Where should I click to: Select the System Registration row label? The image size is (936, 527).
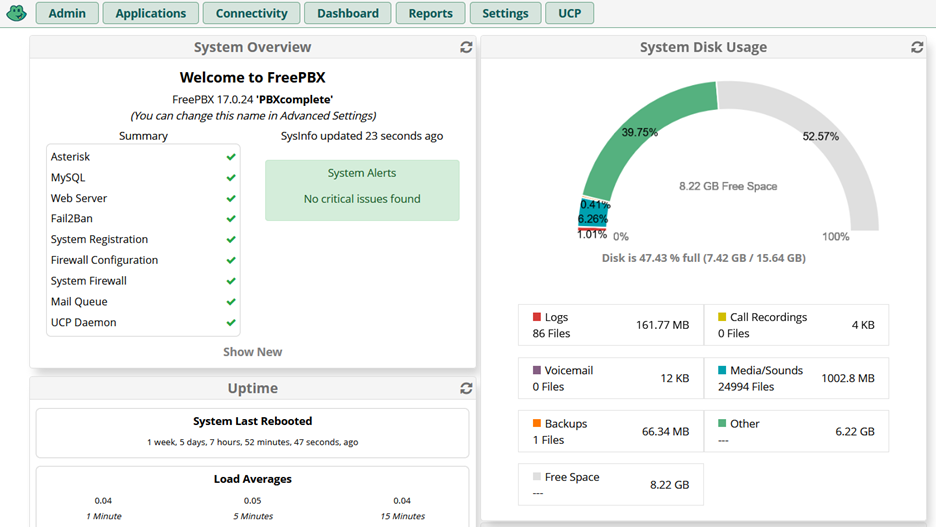pyautogui.click(x=99, y=239)
